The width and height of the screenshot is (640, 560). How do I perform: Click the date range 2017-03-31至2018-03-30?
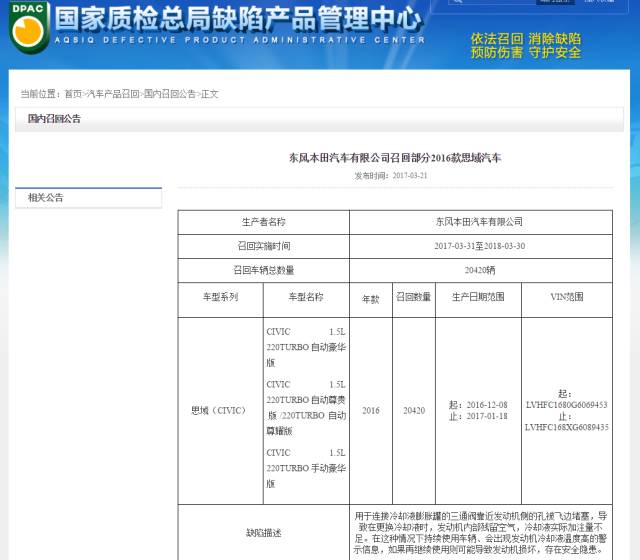click(480, 246)
